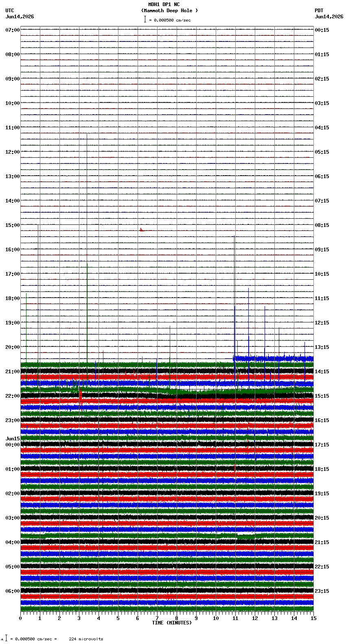Screen dimensions: 346x644
Task: Click the 01:15 PDT time label
Action: (322, 54)
